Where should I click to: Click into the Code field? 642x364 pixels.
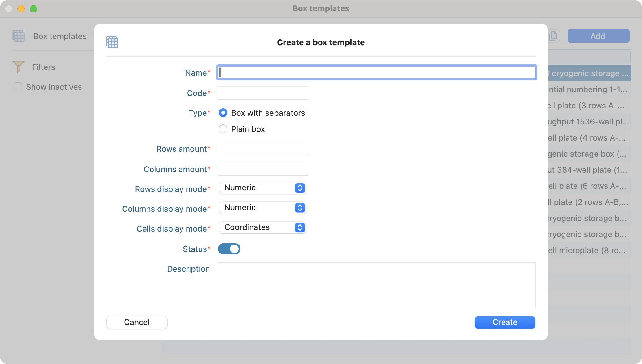[263, 93]
